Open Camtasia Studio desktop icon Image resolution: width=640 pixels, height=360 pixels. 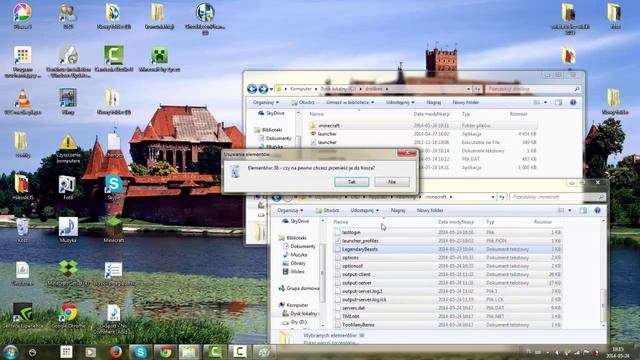click(114, 59)
